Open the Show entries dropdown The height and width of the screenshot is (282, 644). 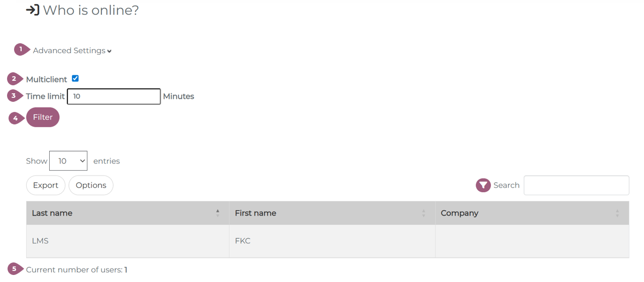tap(68, 161)
